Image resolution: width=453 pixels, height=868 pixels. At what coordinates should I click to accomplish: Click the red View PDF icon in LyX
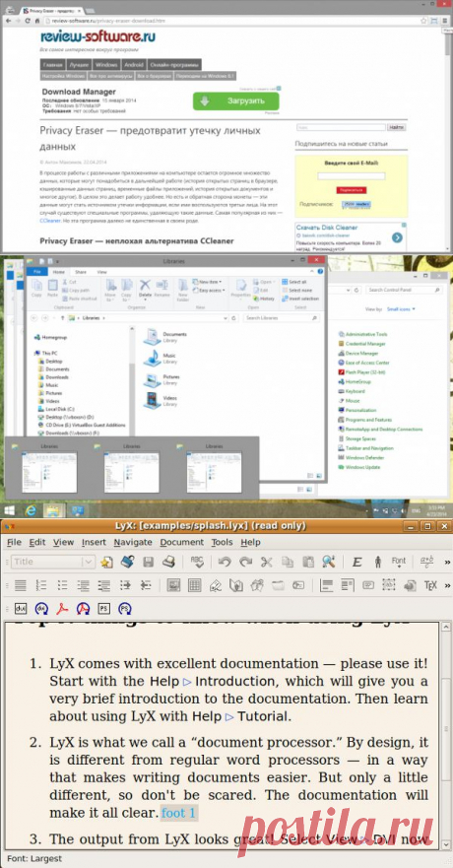click(x=62, y=608)
